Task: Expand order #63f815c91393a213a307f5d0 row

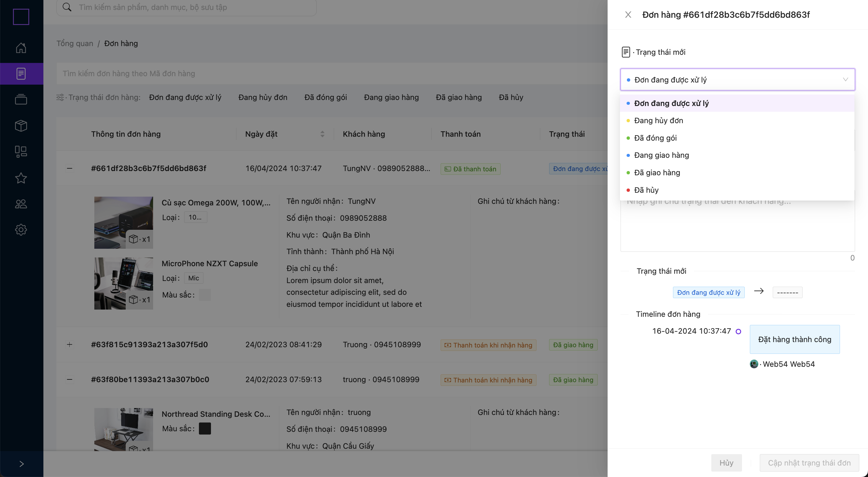Action: [x=69, y=344]
